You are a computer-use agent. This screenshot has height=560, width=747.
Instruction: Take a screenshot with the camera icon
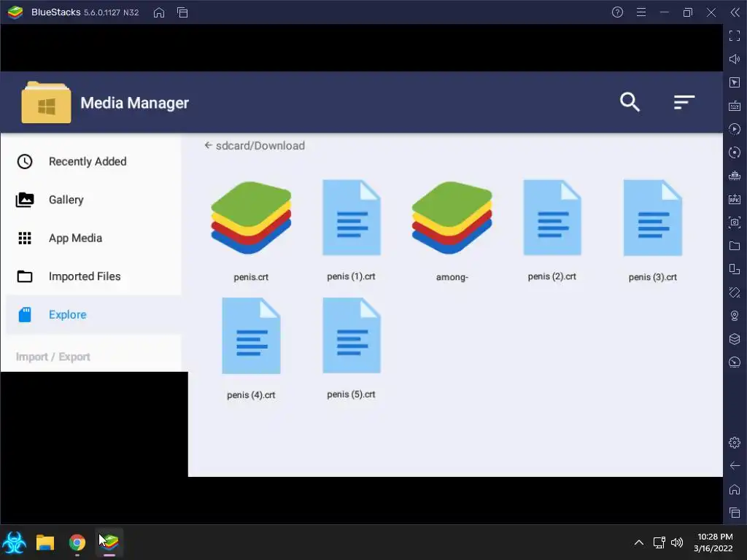click(x=735, y=222)
